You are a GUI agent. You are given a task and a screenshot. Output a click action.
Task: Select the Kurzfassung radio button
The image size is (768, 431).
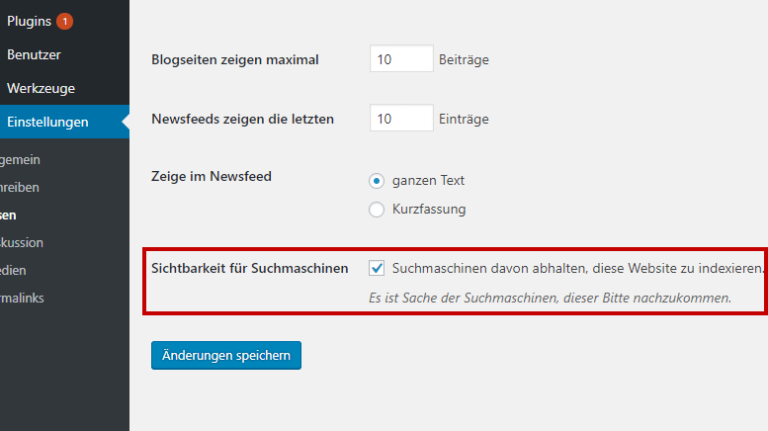[376, 210]
